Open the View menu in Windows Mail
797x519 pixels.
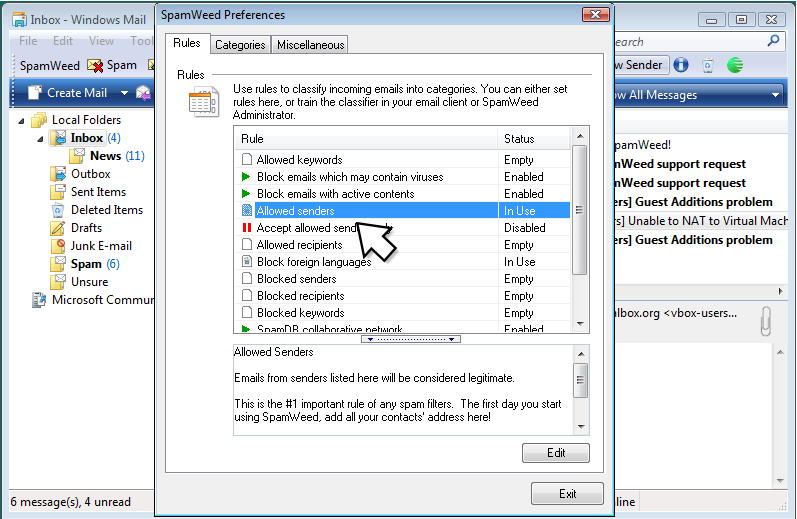coord(101,41)
